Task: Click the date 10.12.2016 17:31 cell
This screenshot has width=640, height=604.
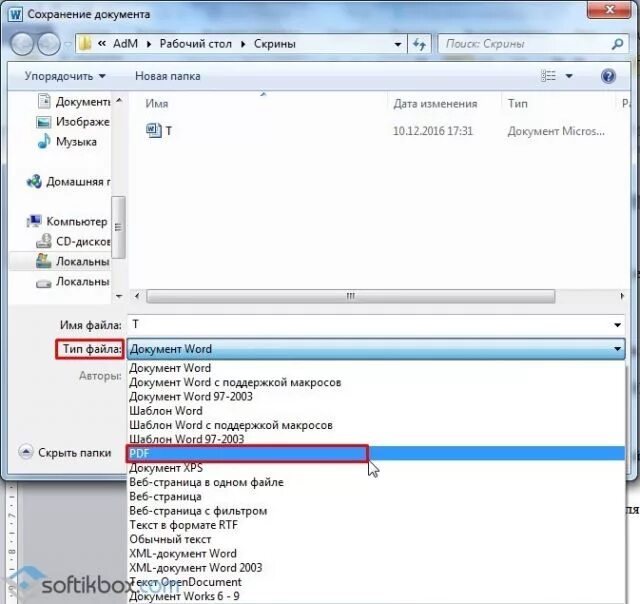Action: click(x=433, y=131)
